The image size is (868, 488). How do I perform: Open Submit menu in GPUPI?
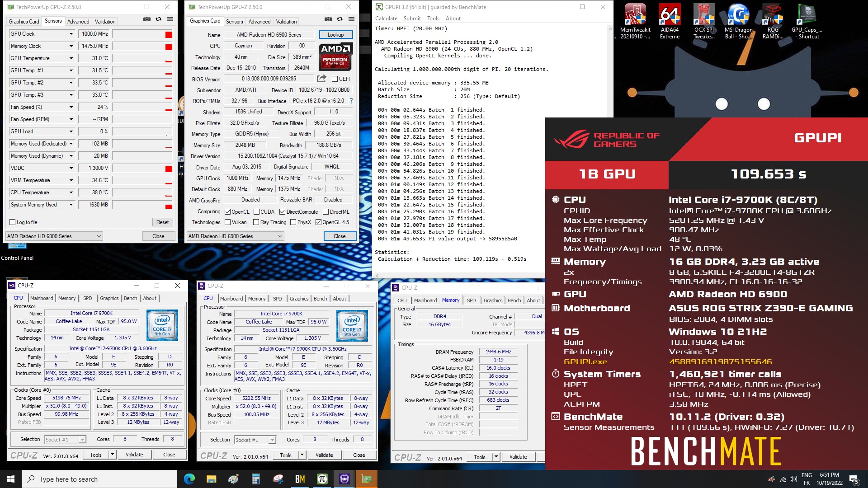coord(412,19)
